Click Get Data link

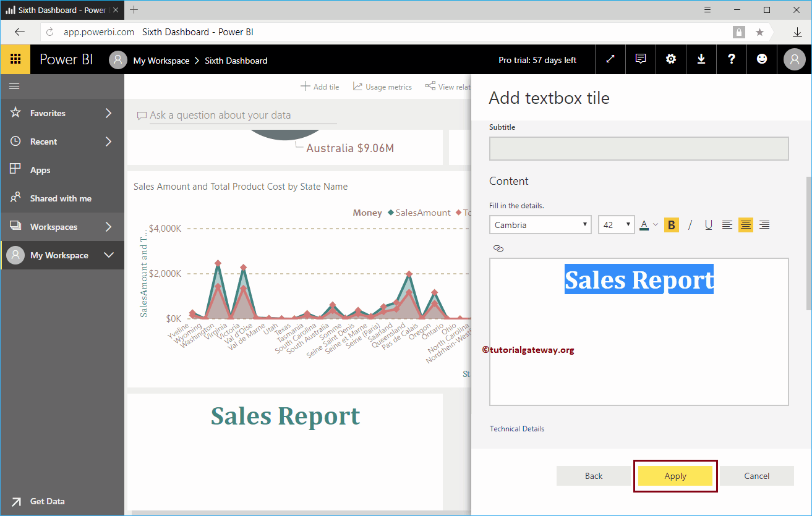pos(48,501)
